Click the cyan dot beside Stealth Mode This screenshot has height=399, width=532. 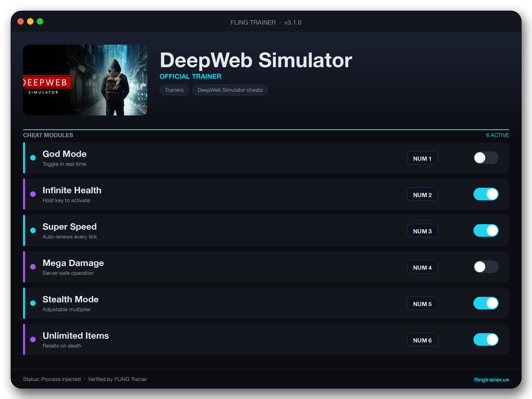33,303
